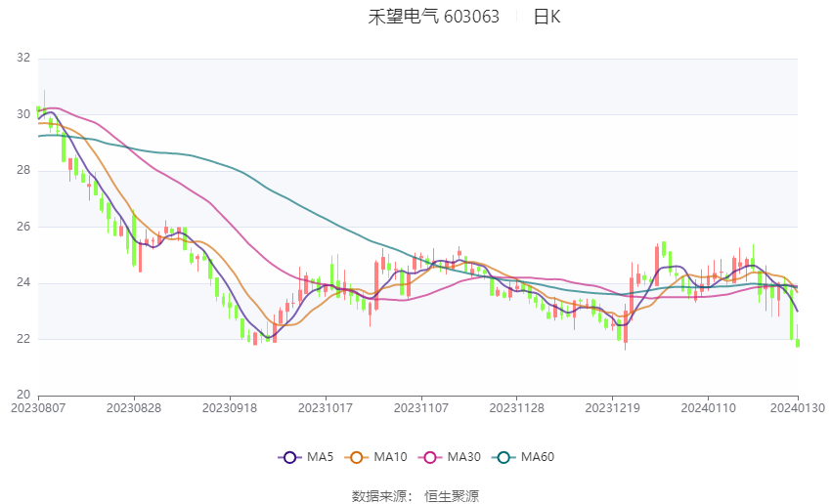Screen dimensions: 831x504
Task: Toggle the MA10 legend series
Action: point(375,457)
